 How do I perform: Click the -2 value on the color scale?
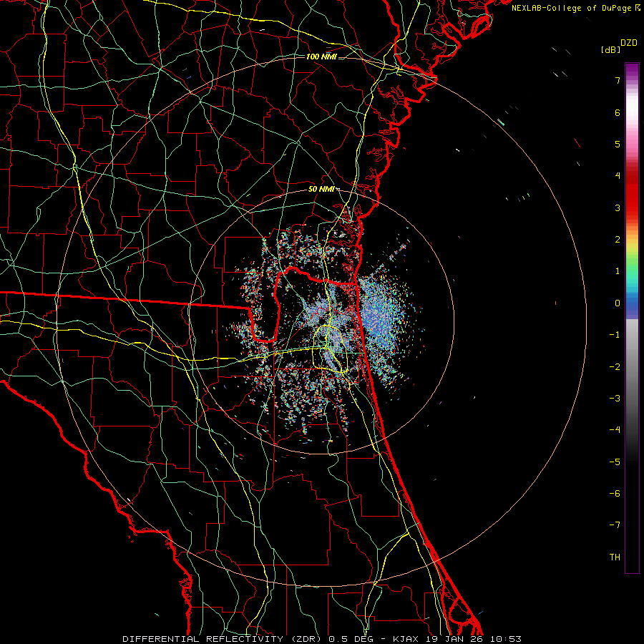[615, 366]
